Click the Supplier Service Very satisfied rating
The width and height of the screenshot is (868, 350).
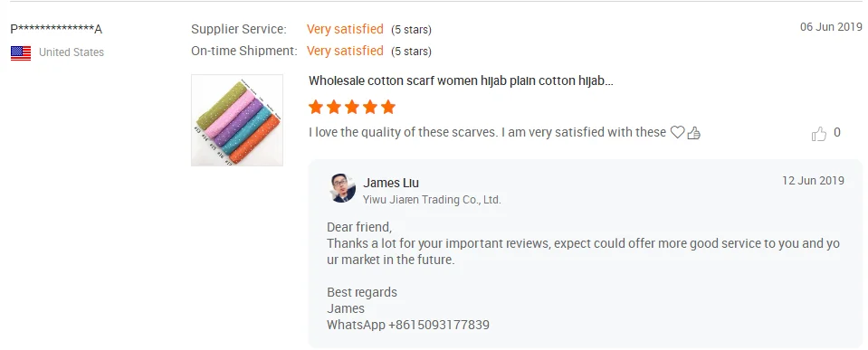345,29
